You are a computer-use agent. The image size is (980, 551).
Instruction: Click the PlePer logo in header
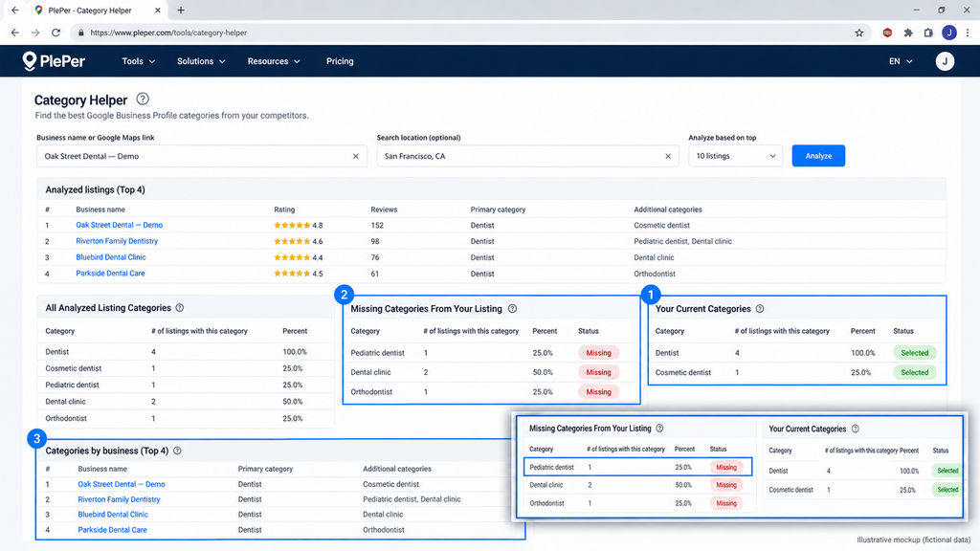coord(54,61)
